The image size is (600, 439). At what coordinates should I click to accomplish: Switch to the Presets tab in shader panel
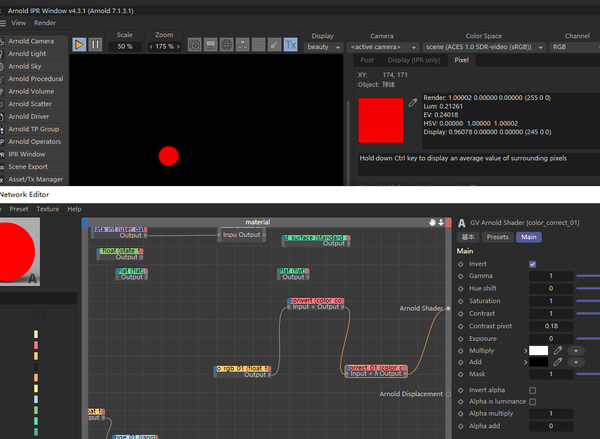tap(497, 237)
